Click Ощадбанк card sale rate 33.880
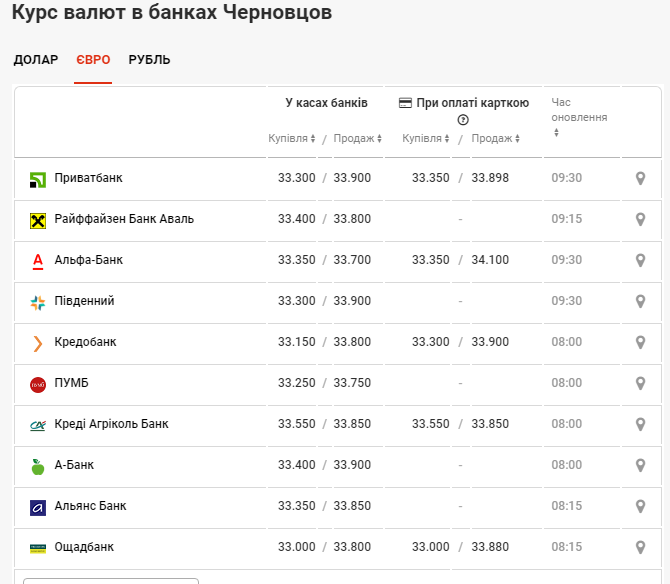Viewport: 670px width, 584px height. [490, 547]
